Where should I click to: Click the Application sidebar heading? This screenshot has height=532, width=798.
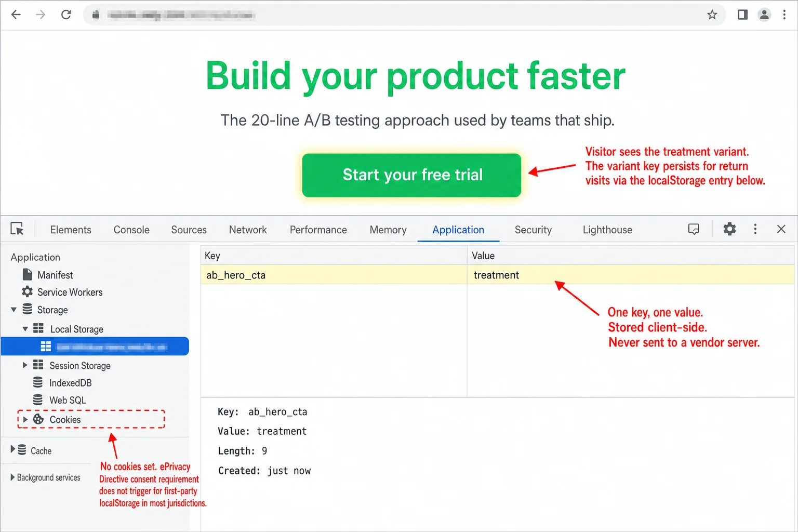click(x=35, y=257)
